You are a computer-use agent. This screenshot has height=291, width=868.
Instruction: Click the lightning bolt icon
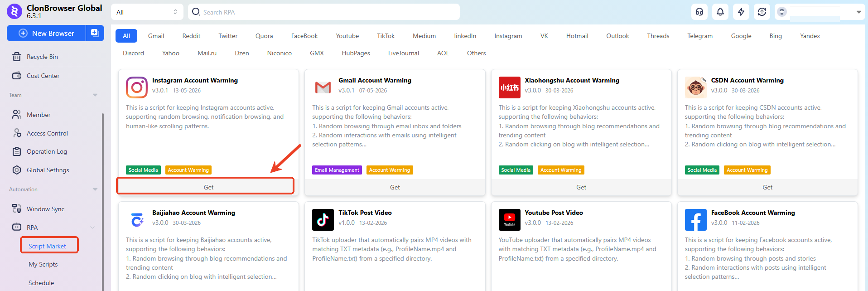pyautogui.click(x=741, y=12)
